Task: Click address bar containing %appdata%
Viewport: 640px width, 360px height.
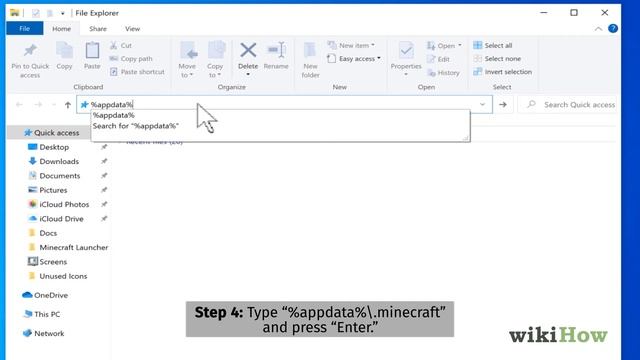Action: [284, 104]
